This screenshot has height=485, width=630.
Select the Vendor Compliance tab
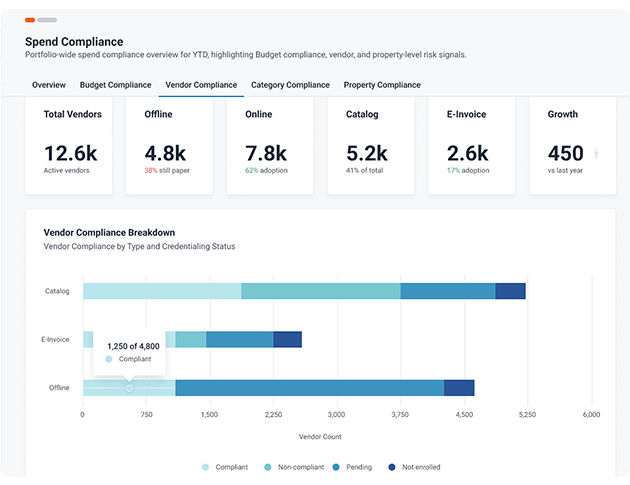click(201, 85)
